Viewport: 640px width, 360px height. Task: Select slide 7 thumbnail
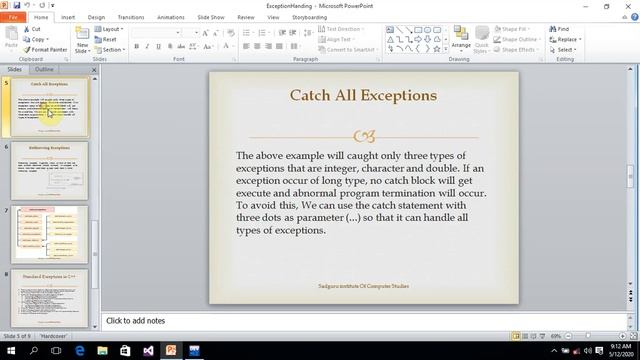tap(49, 234)
